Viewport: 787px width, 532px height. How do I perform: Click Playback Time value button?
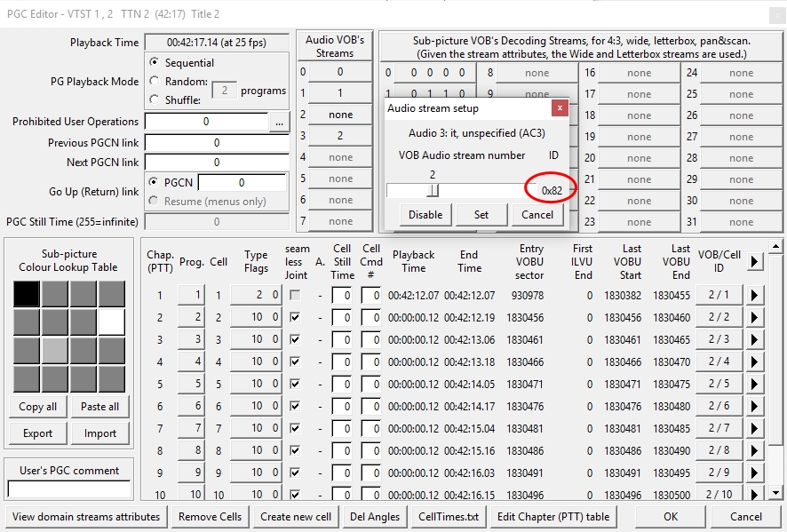click(x=217, y=42)
